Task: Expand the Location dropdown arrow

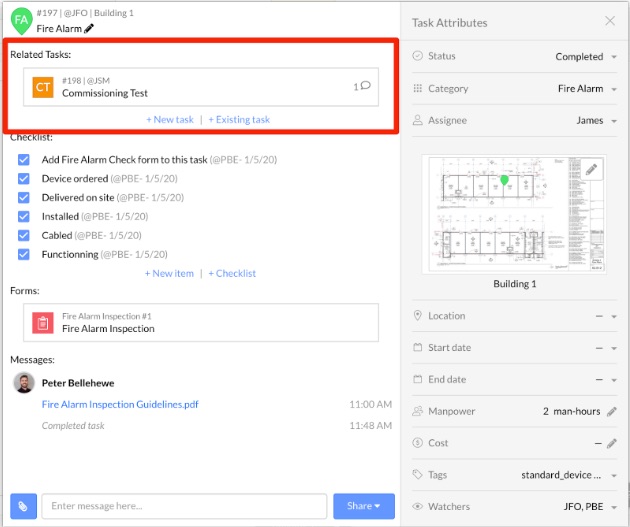Action: [x=614, y=317]
